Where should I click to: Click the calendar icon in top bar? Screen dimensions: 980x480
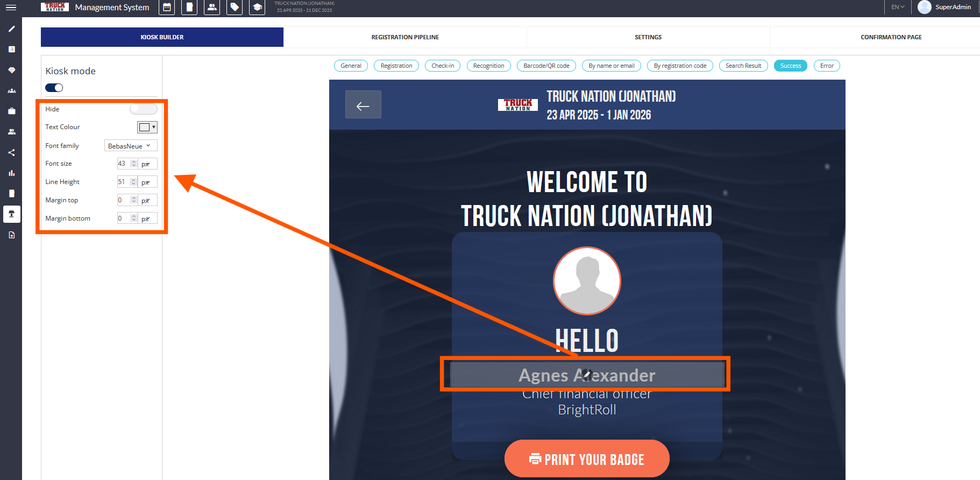tap(167, 8)
